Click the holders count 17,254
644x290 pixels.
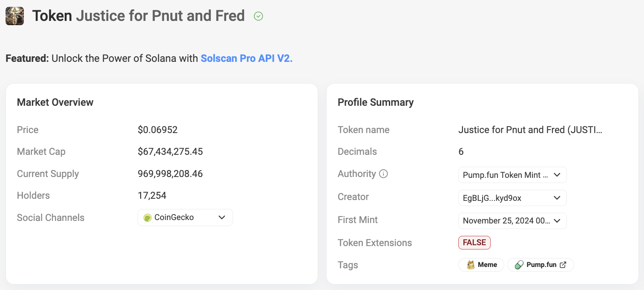pos(152,196)
